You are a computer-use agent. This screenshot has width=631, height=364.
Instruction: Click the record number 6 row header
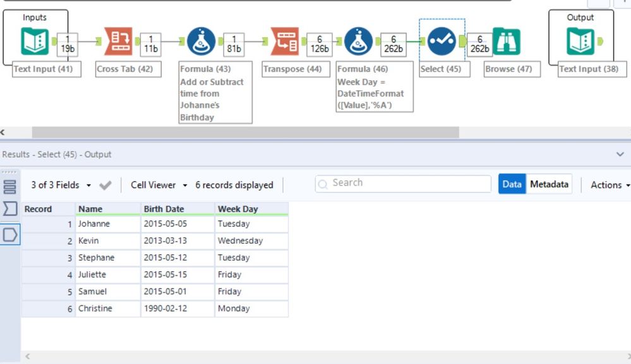(48, 308)
